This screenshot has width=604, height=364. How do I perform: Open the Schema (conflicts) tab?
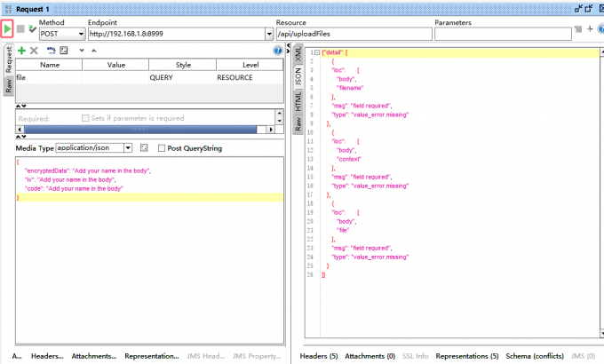[535, 356]
